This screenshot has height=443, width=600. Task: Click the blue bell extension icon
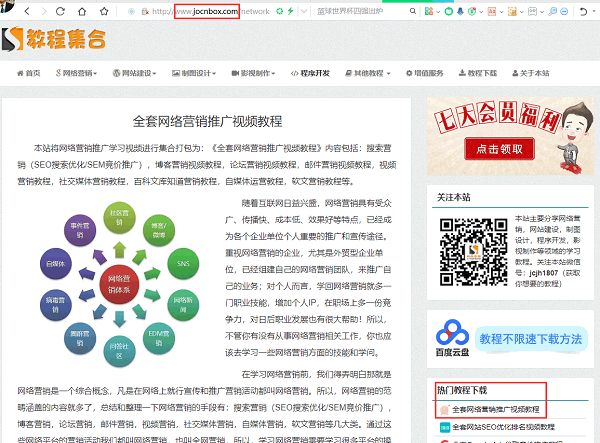(461, 11)
